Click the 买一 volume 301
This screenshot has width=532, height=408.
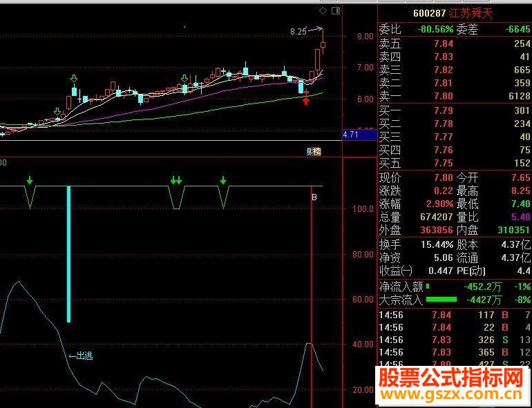(x=522, y=110)
